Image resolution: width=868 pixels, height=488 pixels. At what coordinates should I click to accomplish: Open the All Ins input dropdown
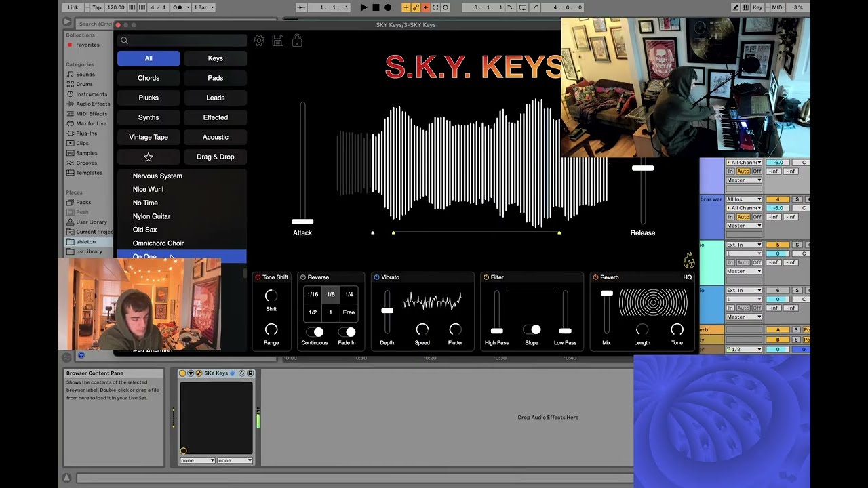point(744,199)
